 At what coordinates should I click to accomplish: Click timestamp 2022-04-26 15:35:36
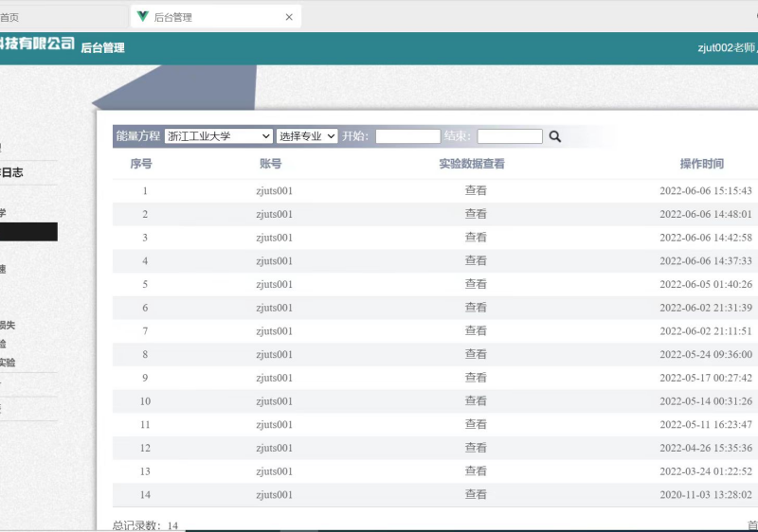706,448
